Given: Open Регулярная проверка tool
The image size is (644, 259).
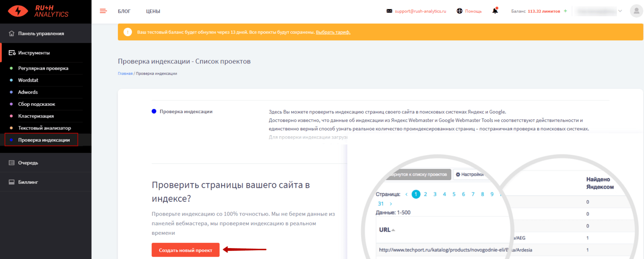Looking at the screenshot, I should [43, 68].
